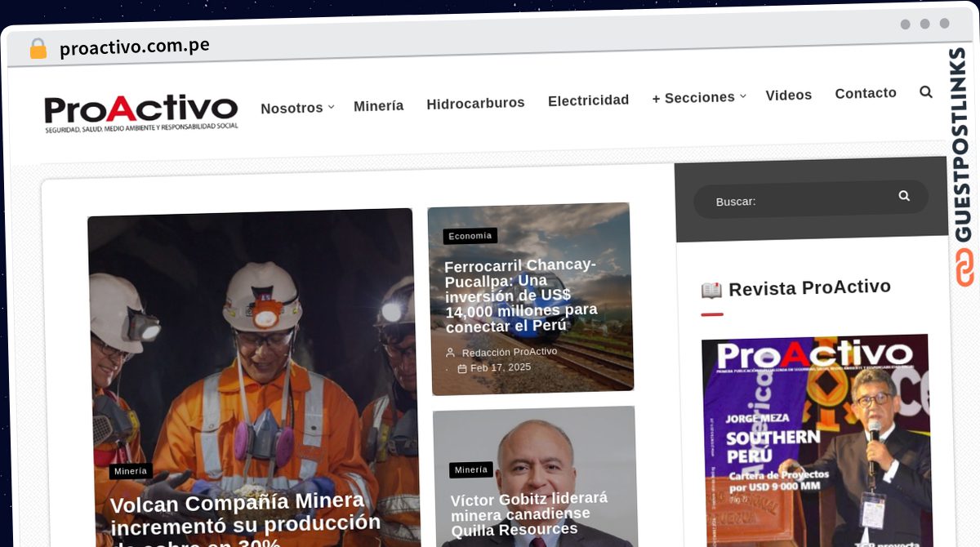Open the Contacto page

(x=866, y=93)
